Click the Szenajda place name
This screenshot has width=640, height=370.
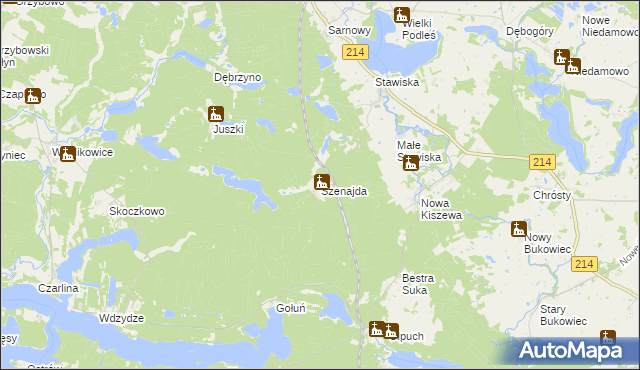coord(344,191)
